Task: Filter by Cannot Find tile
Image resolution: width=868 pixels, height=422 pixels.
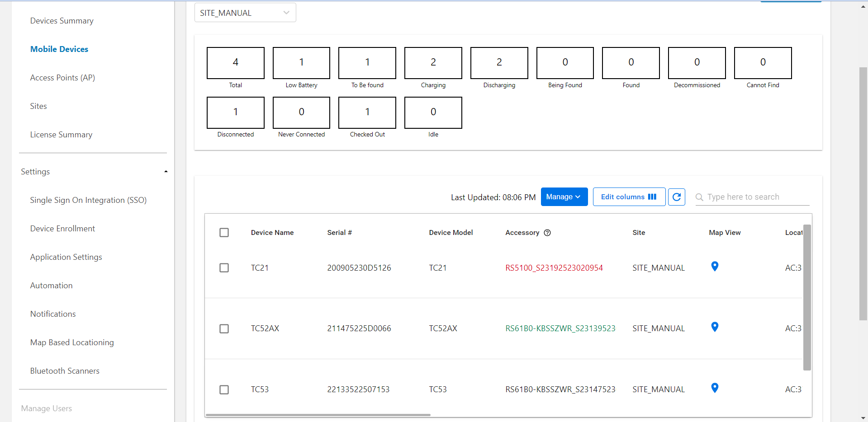Action: (763, 63)
